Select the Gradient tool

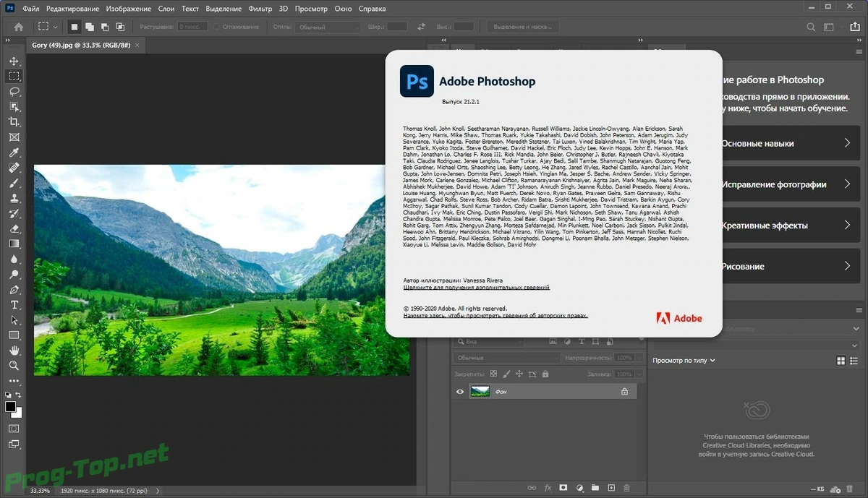pos(14,244)
